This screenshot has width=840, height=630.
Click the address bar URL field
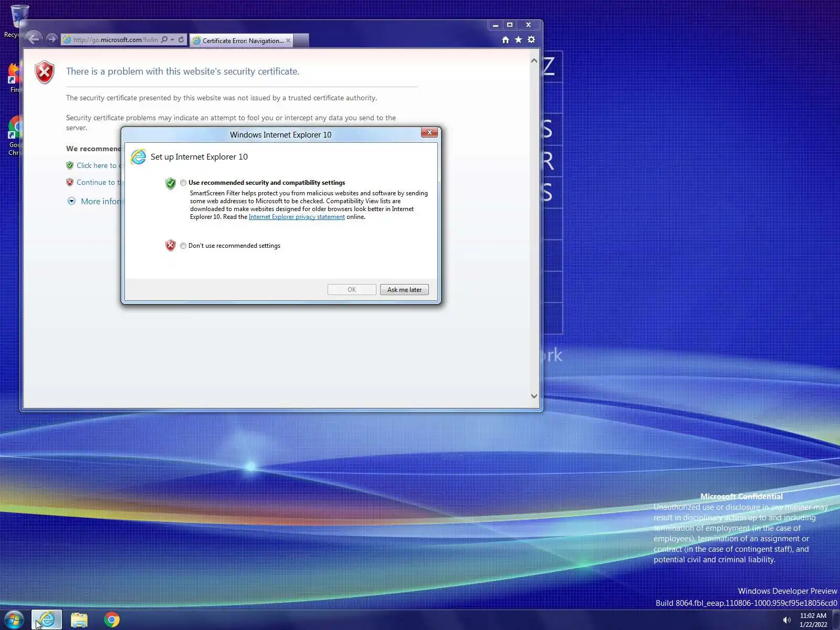pyautogui.click(x=115, y=40)
